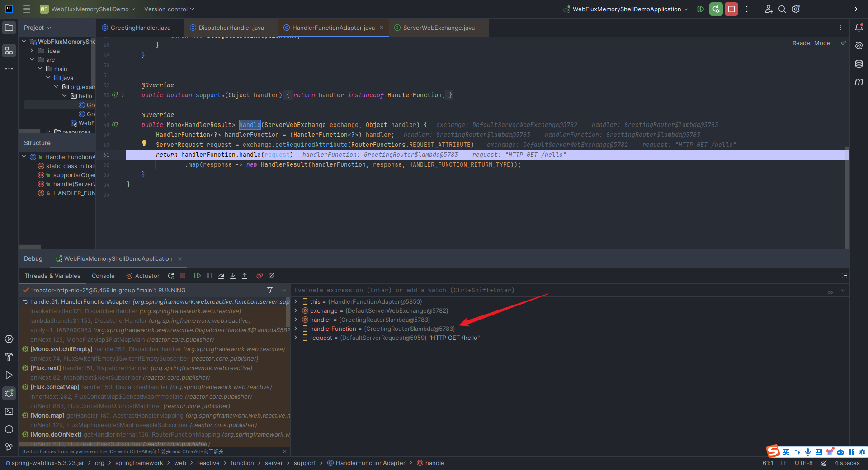Expand the .idea folder
The image size is (868, 470).
tap(32, 51)
